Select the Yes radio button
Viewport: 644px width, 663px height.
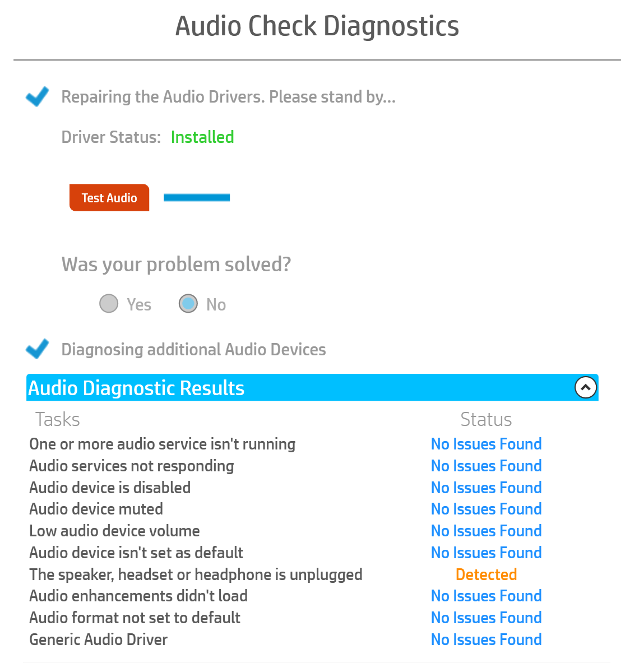(109, 303)
